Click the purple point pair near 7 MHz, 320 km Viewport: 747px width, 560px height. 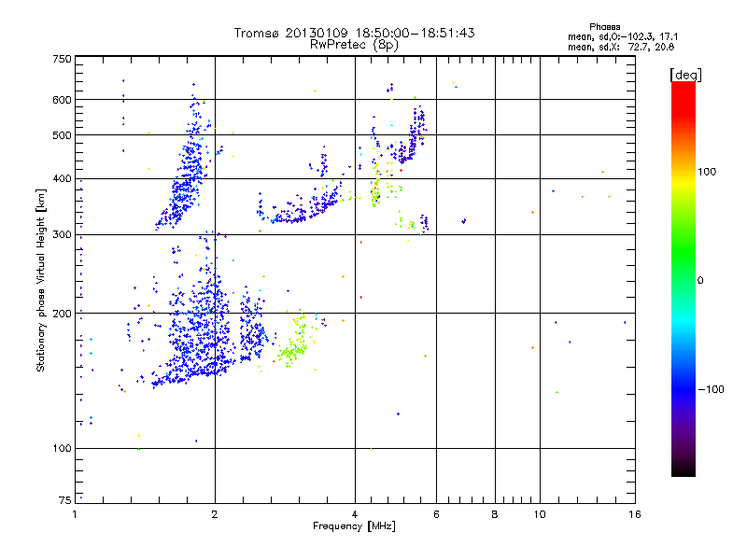point(463,221)
